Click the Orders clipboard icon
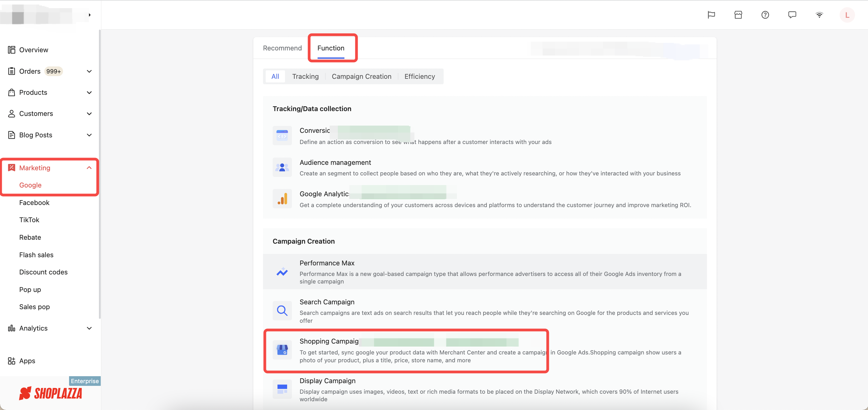 (11, 71)
